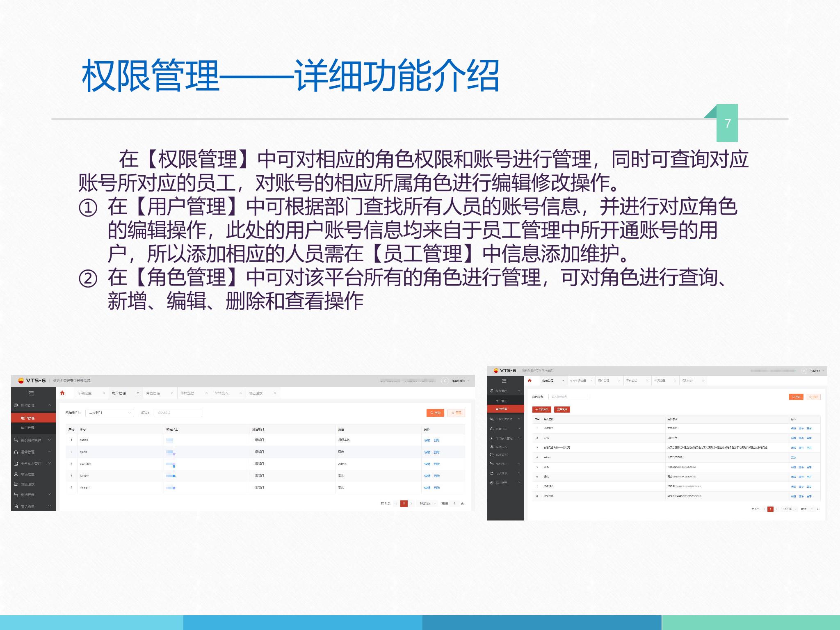Click the 角色名称 input field in right screenshot
Screen dimensions: 840x630
[x=568, y=397]
